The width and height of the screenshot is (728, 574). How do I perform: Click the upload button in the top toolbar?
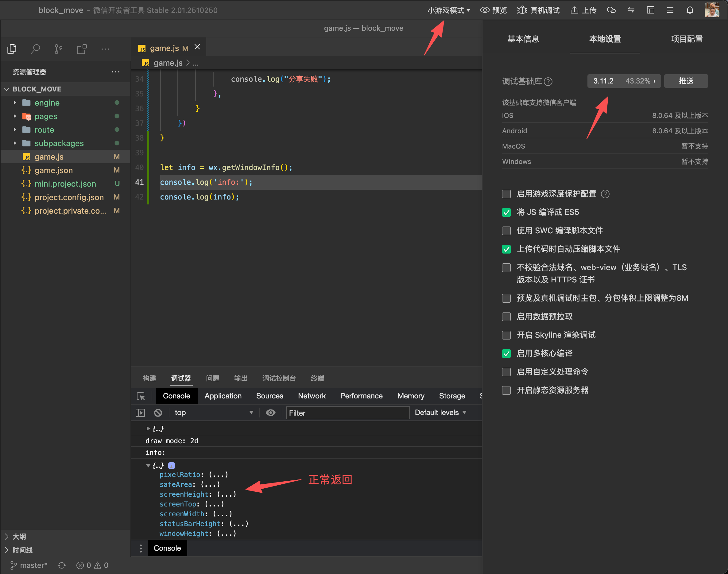tap(583, 10)
